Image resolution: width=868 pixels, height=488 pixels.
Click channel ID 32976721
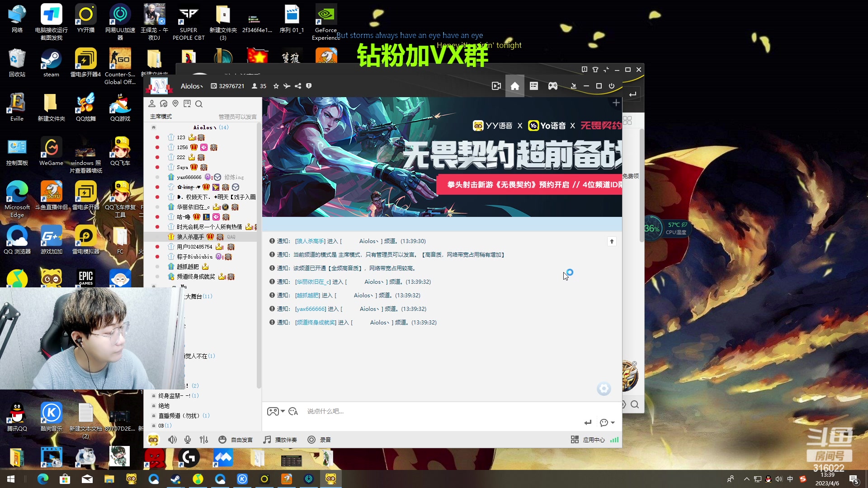227,86
